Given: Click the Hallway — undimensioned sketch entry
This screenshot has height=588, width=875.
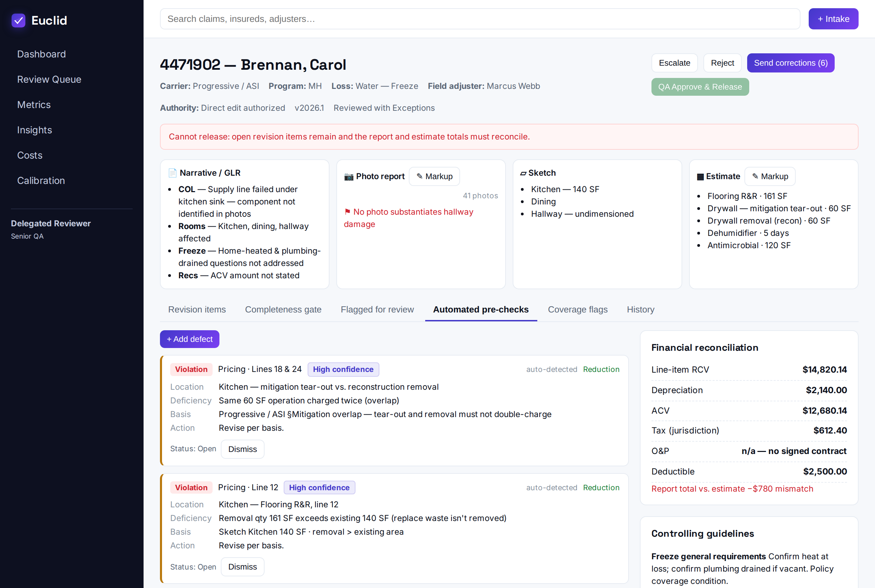Looking at the screenshot, I should pyautogui.click(x=582, y=214).
